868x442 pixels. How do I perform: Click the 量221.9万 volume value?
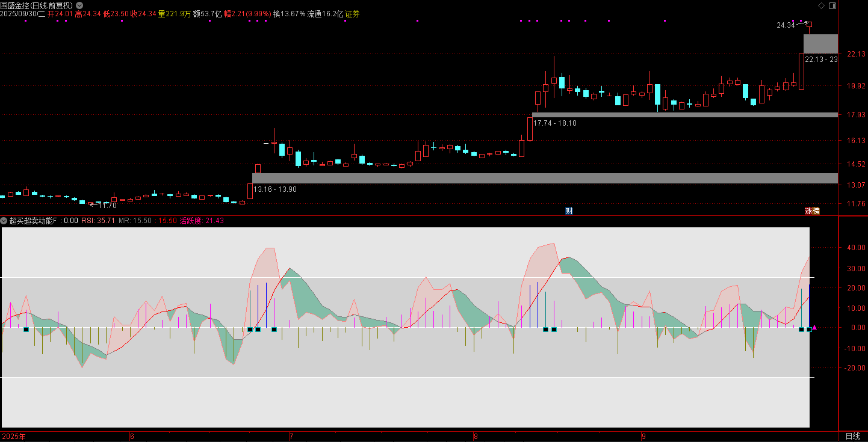(x=175, y=14)
